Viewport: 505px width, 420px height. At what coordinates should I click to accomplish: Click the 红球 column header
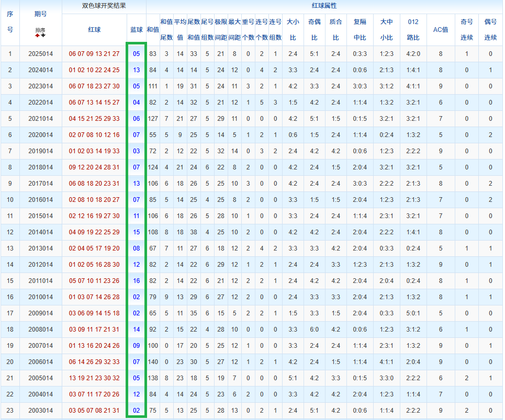click(x=94, y=30)
